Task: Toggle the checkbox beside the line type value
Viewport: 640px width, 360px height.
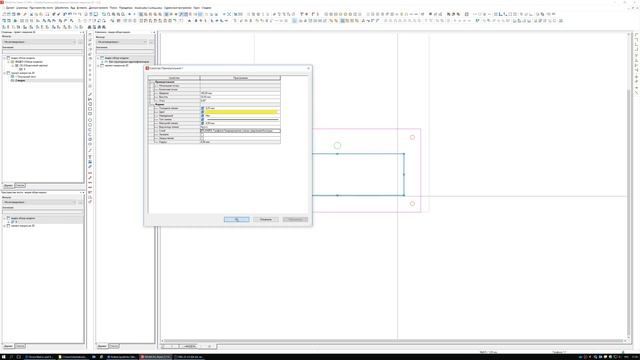Action: coord(202,120)
